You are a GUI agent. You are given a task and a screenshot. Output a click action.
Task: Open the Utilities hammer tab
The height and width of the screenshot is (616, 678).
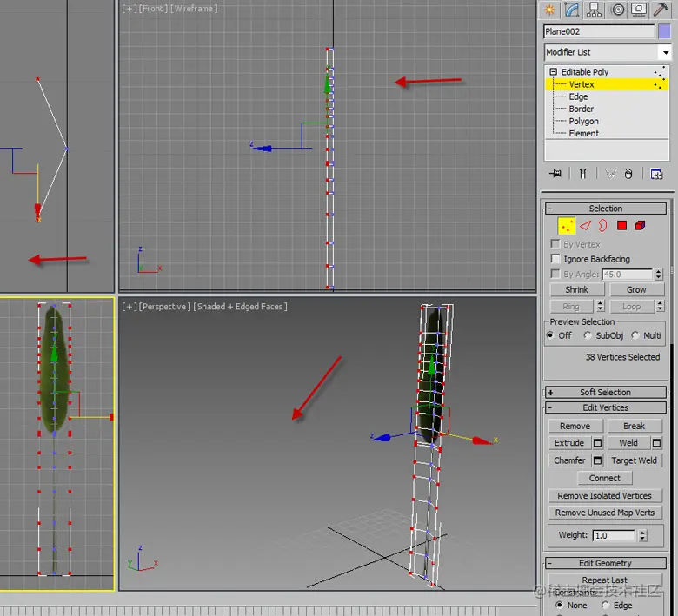[661, 10]
